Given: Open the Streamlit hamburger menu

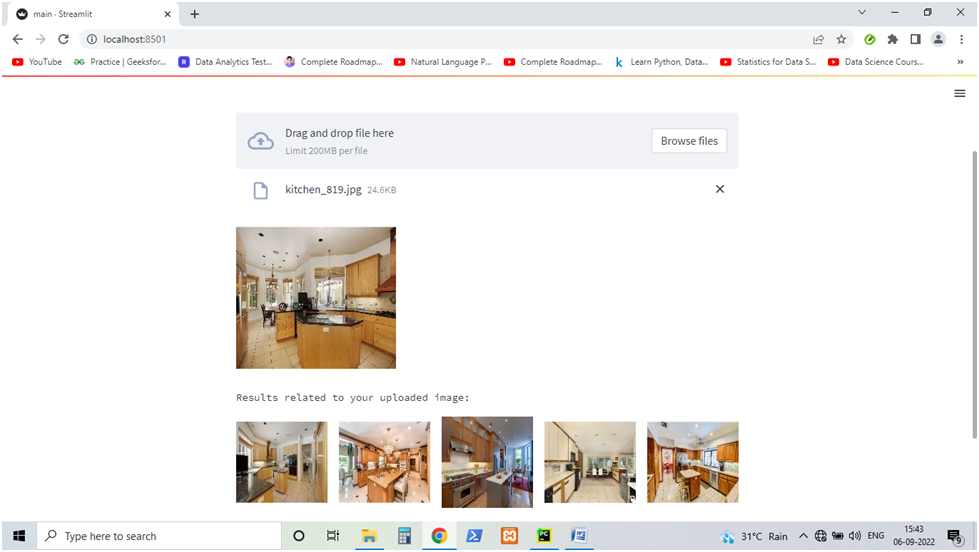Looking at the screenshot, I should click(960, 93).
